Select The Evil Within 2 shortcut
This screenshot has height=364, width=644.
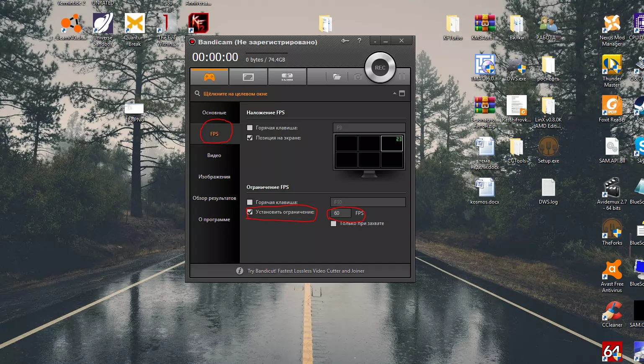point(167,29)
